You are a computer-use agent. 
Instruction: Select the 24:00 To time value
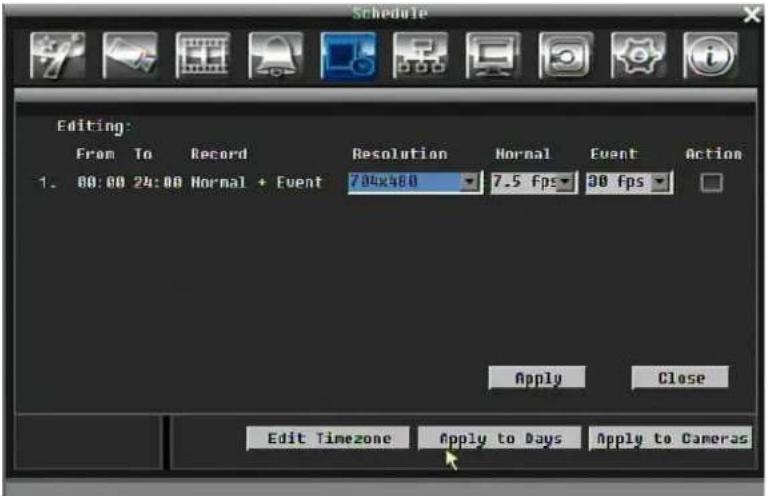tap(158, 183)
